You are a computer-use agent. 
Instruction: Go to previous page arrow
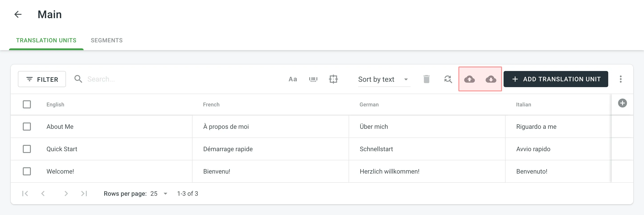43,193
